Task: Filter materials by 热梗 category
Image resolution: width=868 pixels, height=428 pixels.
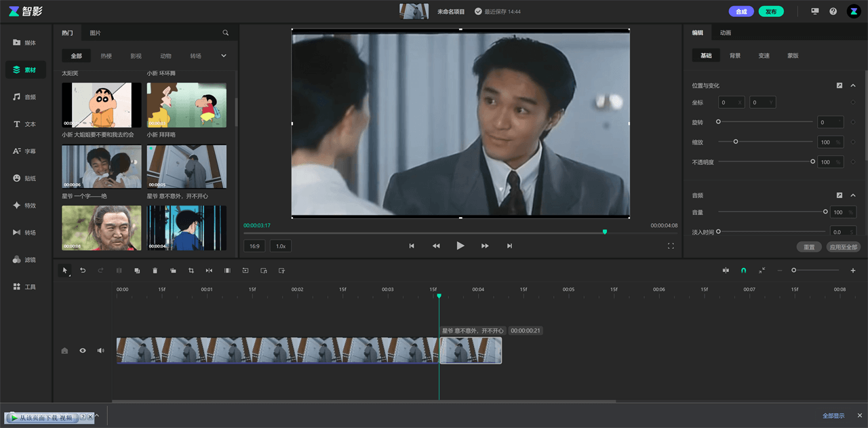Action: click(x=106, y=56)
